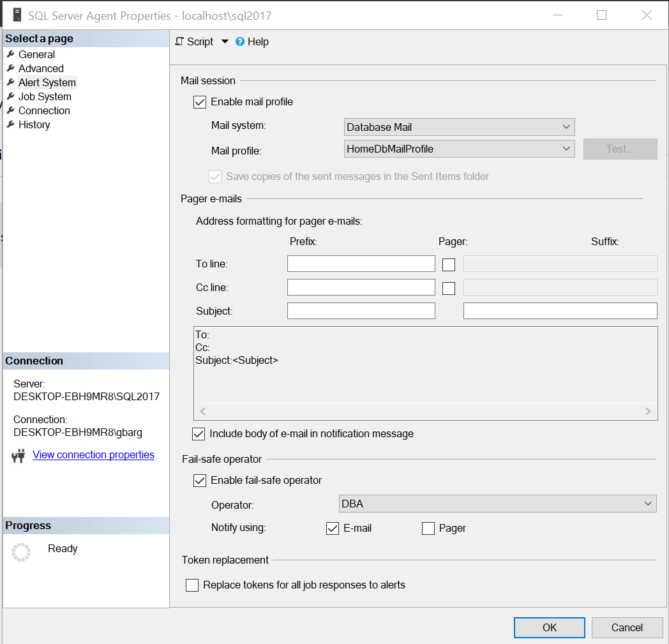Click wrench icon beside History page
The image size is (669, 644).
pyautogui.click(x=10, y=124)
